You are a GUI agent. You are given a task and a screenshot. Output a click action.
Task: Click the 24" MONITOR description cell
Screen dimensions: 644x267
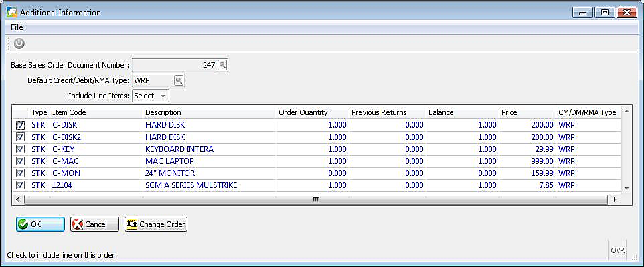point(209,173)
